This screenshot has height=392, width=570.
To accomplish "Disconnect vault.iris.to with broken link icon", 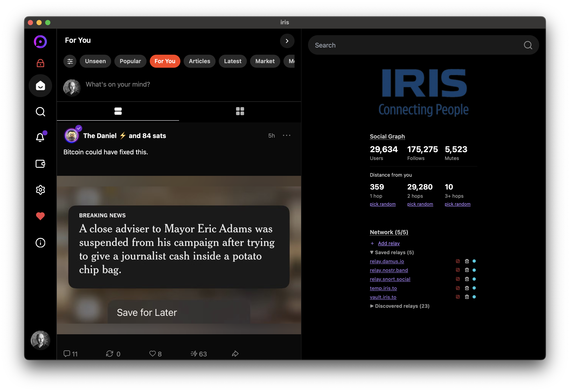I will [458, 297].
